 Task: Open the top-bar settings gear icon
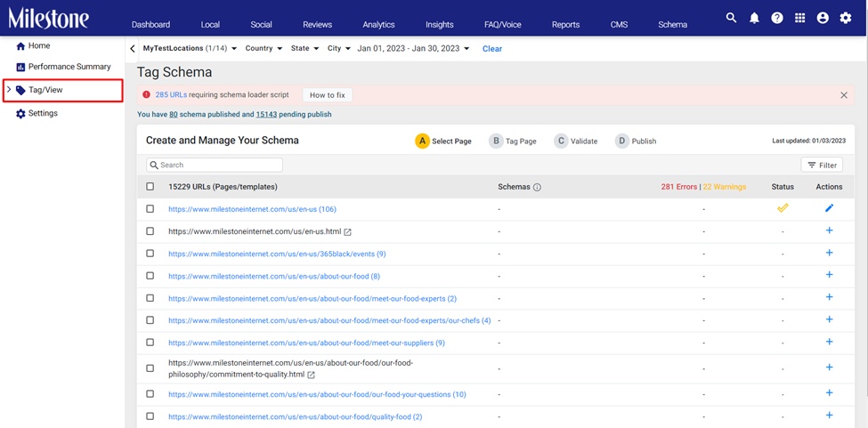846,19
